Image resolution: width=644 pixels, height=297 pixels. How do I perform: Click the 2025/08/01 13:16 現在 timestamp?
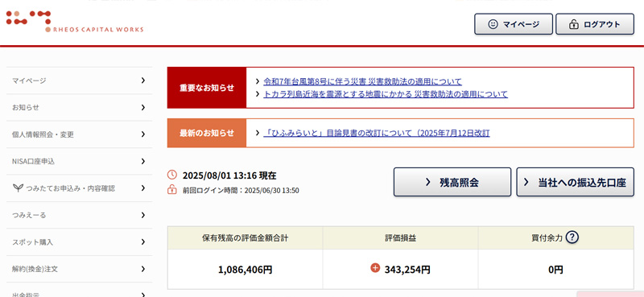coord(229,175)
